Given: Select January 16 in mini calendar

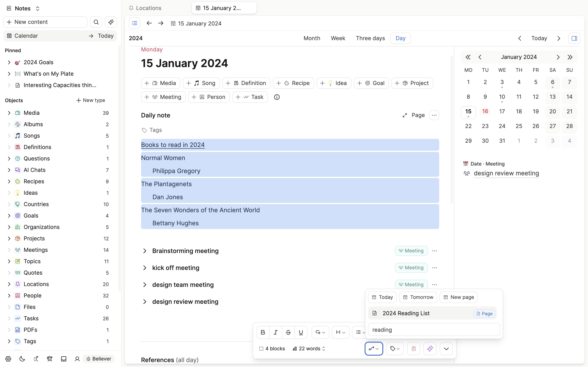Looking at the screenshot, I should coord(485,111).
